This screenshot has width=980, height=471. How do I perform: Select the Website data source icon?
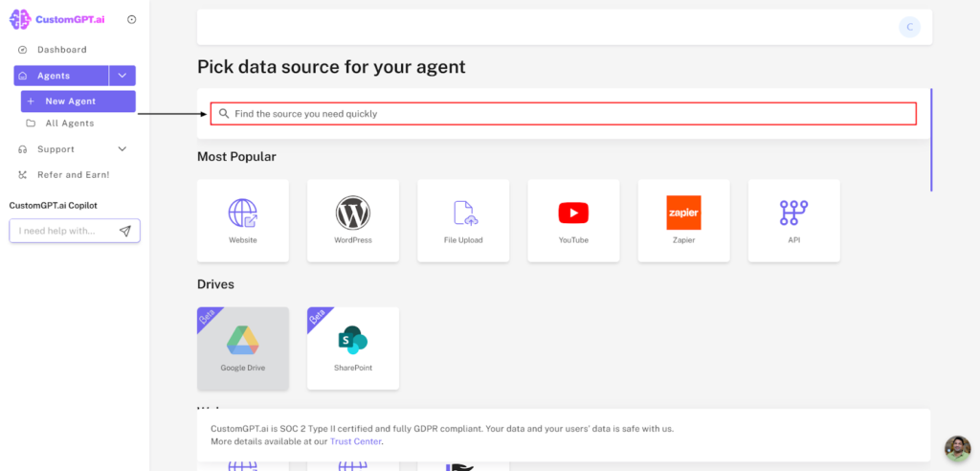click(x=242, y=219)
